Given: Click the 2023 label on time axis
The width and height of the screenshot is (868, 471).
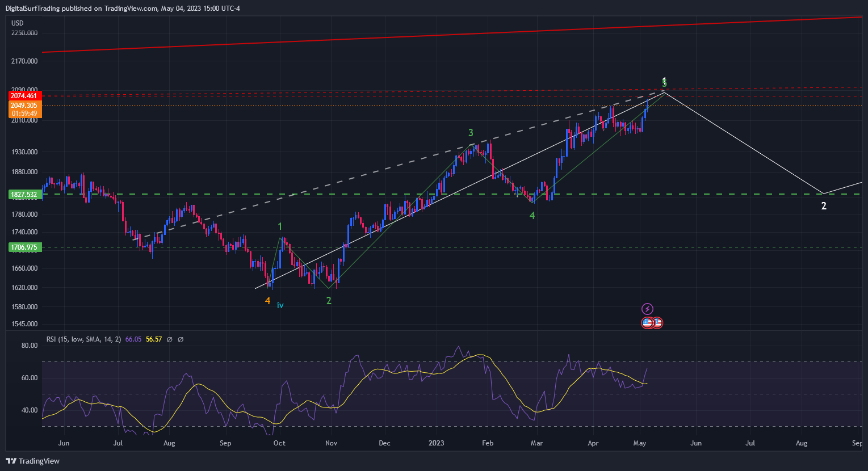Looking at the screenshot, I should pyautogui.click(x=436, y=443).
